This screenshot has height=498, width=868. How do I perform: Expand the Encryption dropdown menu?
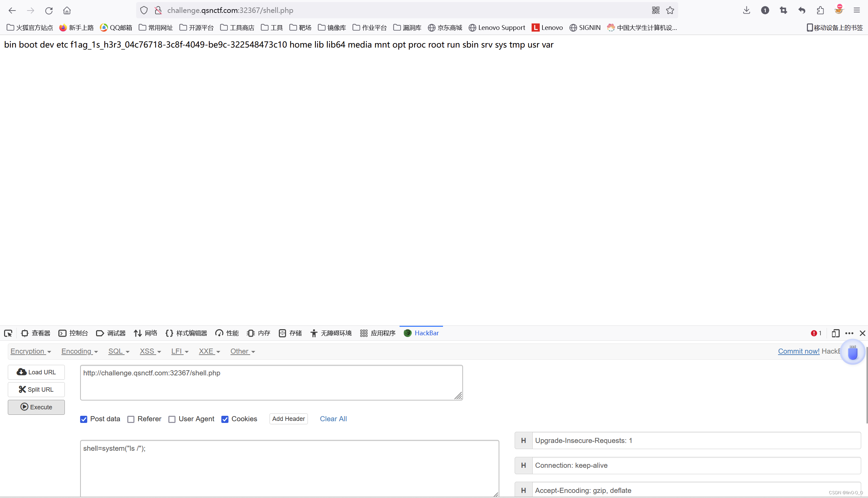31,351
